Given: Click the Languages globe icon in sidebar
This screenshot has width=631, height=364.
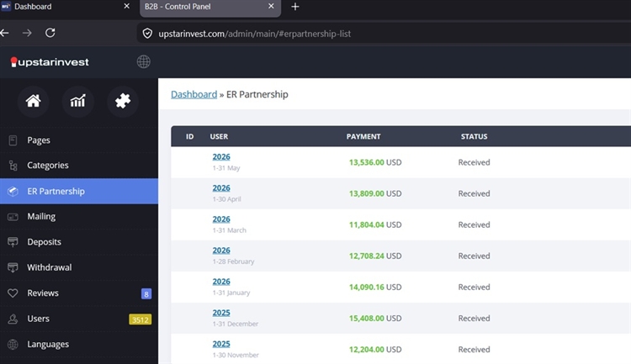Looking at the screenshot, I should [x=13, y=345].
